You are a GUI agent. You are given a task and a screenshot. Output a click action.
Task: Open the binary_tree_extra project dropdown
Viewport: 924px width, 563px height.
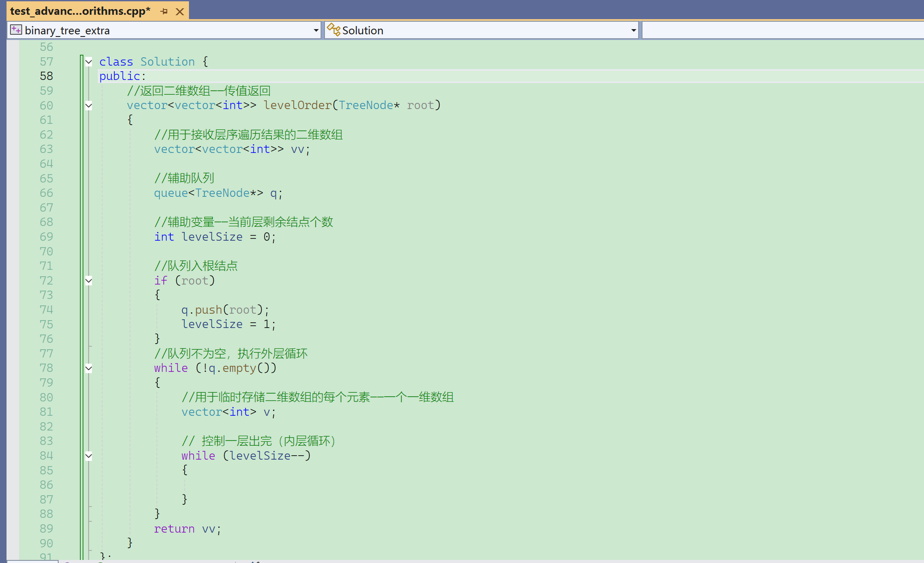316,30
